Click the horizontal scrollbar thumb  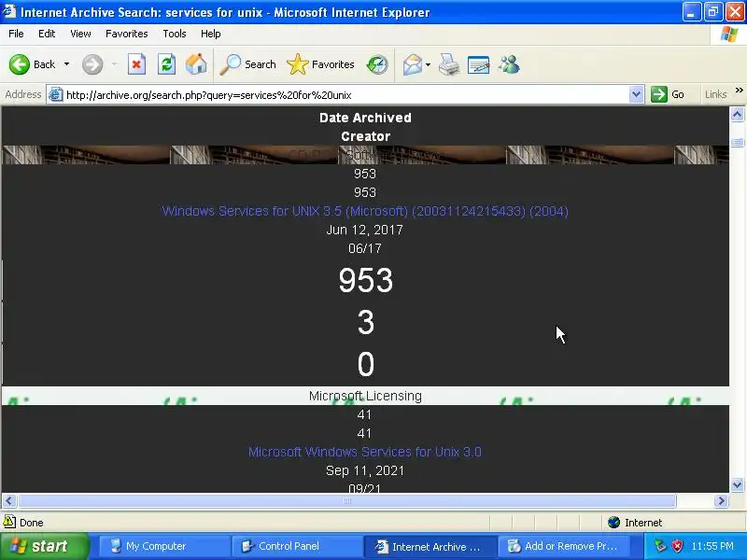tap(346, 500)
